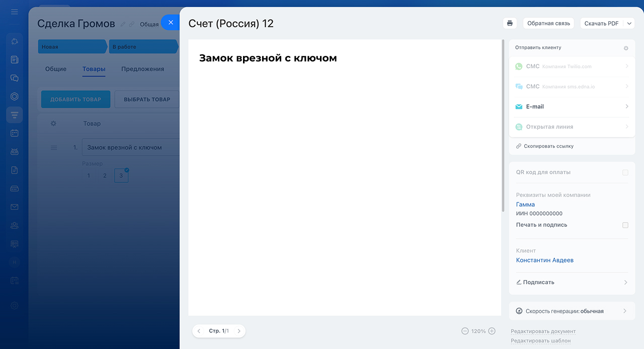Expand the Open line row chevron
Viewport: 644px width, 349px height.
point(626,127)
